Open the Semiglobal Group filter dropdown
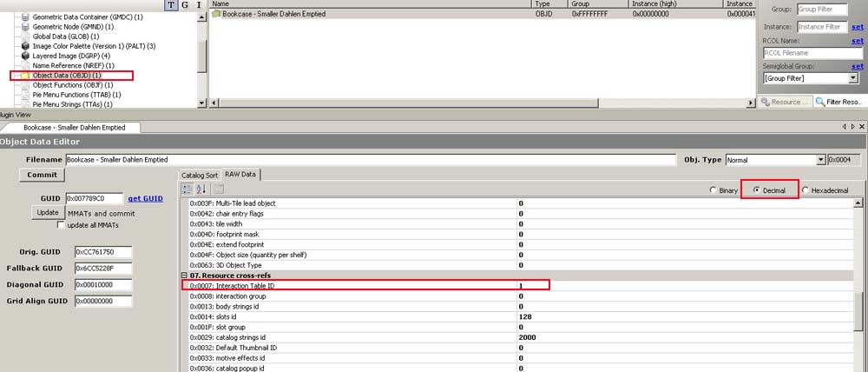The image size is (868, 372). (x=852, y=78)
